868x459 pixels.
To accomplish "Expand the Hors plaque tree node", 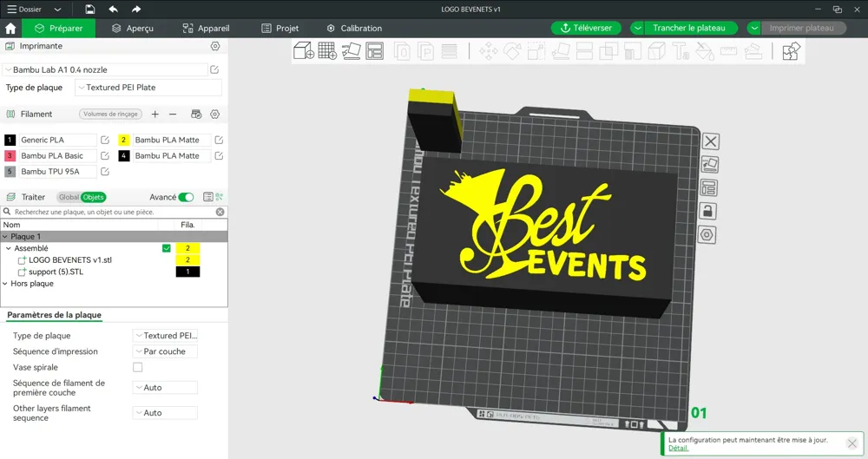I will point(5,284).
